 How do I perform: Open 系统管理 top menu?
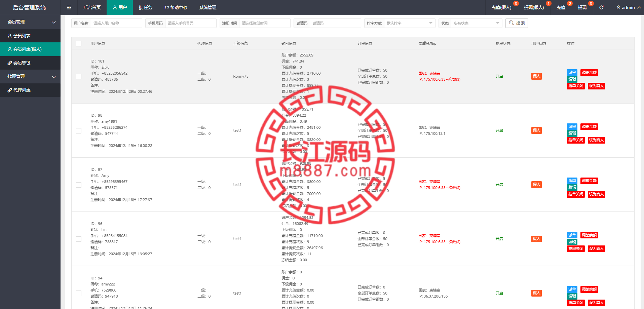click(208, 7)
